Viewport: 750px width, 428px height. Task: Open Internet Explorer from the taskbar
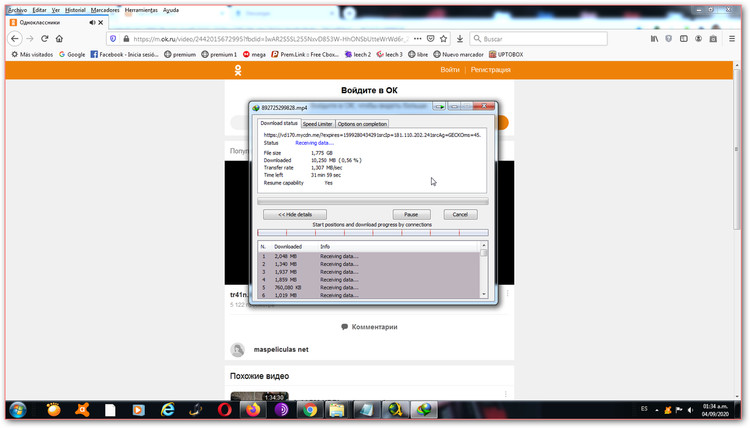[x=167, y=410]
